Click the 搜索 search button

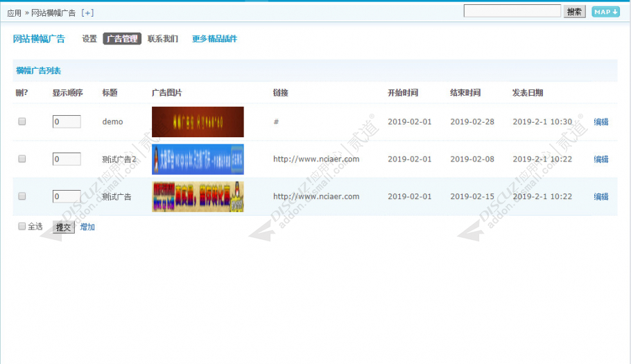pyautogui.click(x=574, y=12)
